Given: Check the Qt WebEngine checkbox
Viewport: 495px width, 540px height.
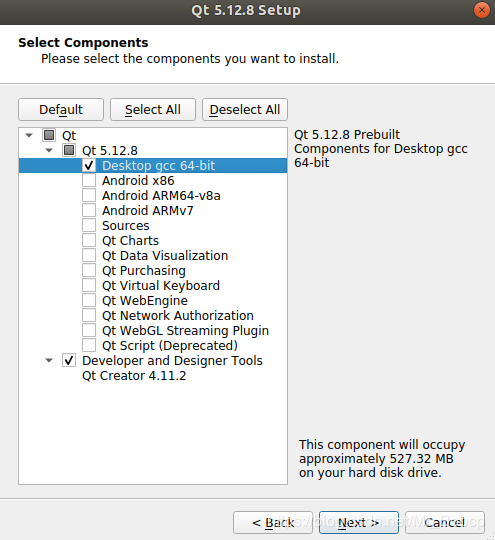Looking at the screenshot, I should (89, 300).
